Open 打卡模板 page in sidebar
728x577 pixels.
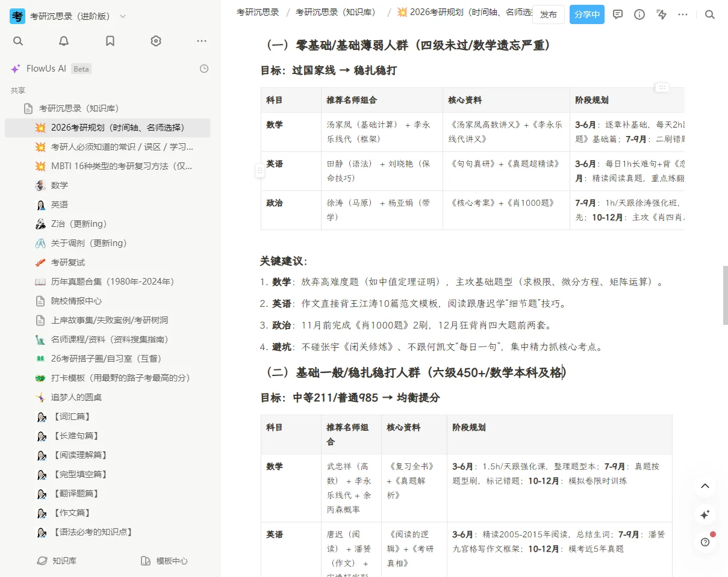107,378
